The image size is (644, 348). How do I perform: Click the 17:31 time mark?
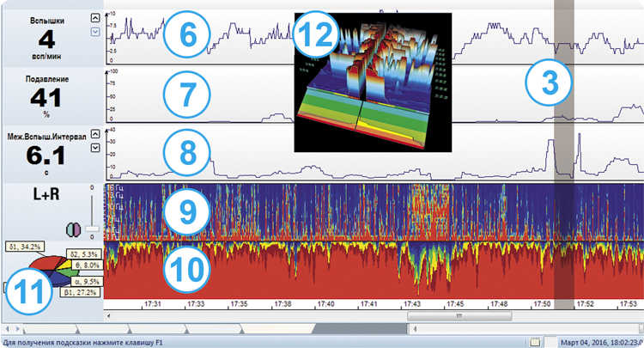click(152, 304)
